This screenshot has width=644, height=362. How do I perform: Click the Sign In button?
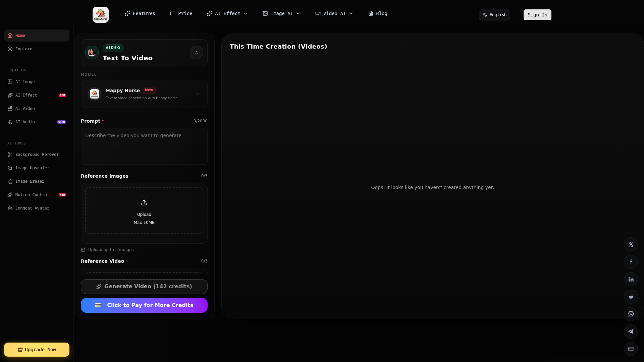(x=537, y=15)
